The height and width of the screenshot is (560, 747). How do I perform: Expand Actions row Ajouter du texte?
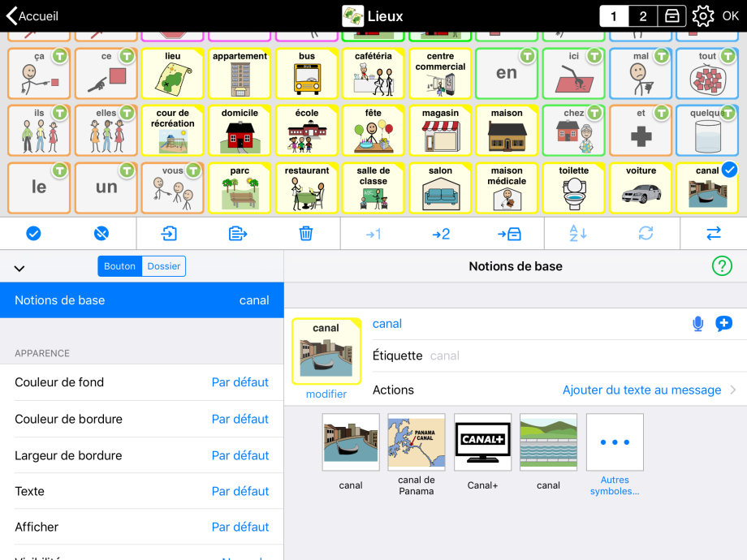click(x=648, y=390)
